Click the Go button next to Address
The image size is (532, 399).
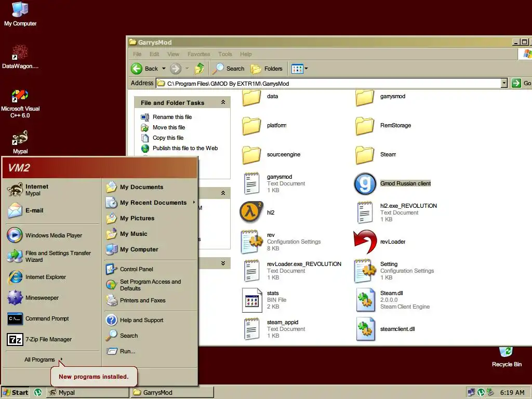[521, 83]
